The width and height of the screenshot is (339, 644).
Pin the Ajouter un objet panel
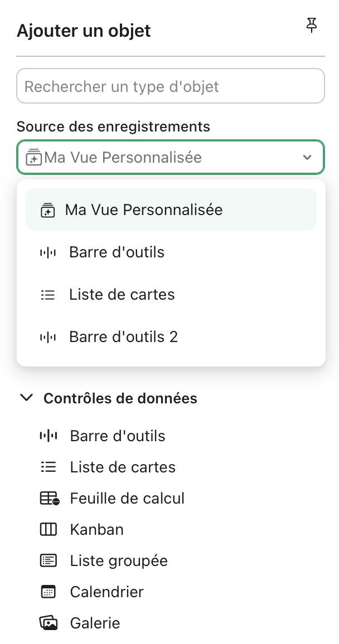click(311, 26)
